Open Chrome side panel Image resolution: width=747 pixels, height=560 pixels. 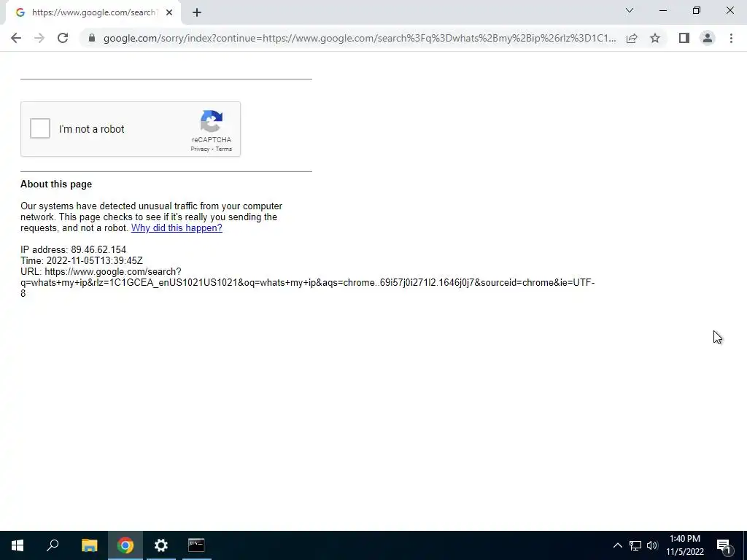click(684, 38)
